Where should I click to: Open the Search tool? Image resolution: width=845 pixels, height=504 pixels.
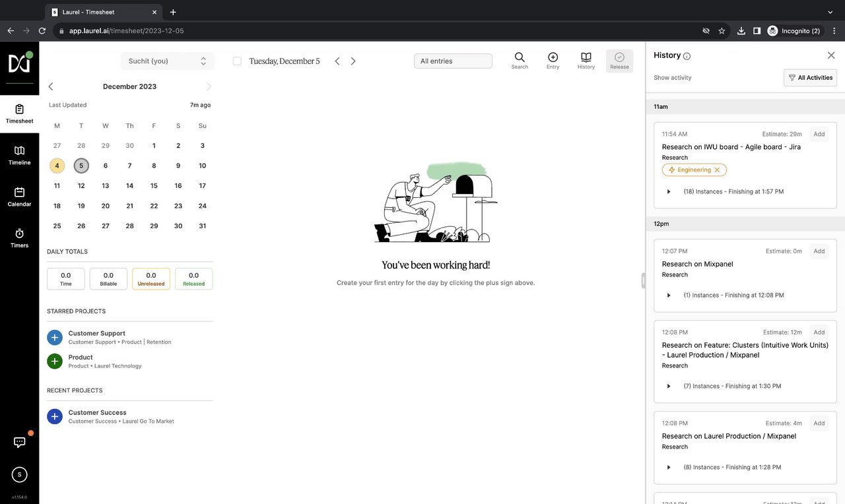[520, 61]
